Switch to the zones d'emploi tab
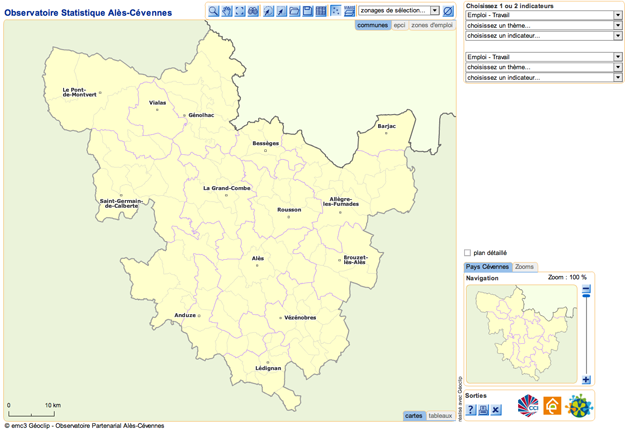Image resolution: width=630 pixels, height=435 pixels. pos(432,24)
